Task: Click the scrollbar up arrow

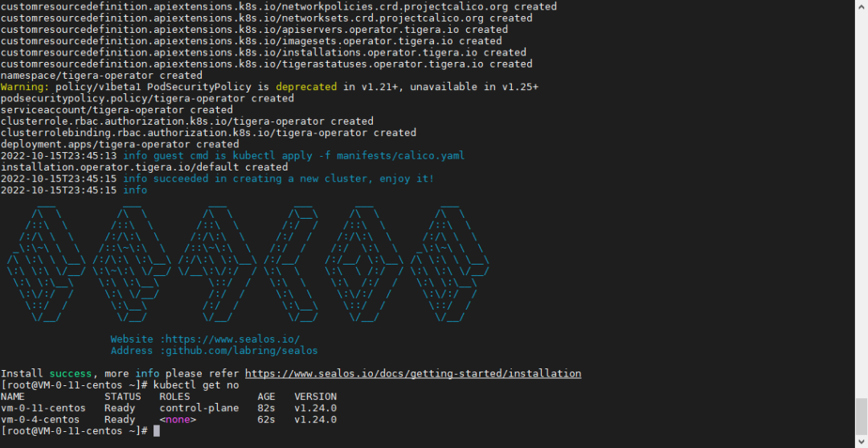Action: coord(859,6)
